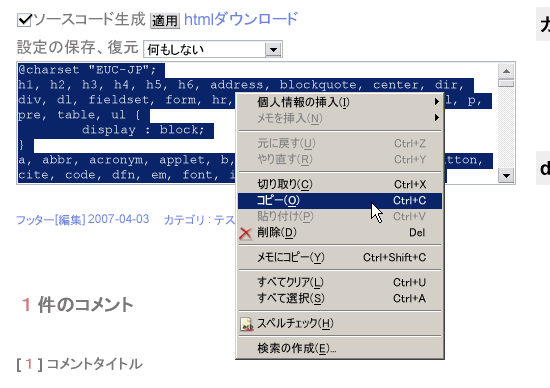
Task: Open the カテゴリ : テス link
Action: tap(199, 220)
